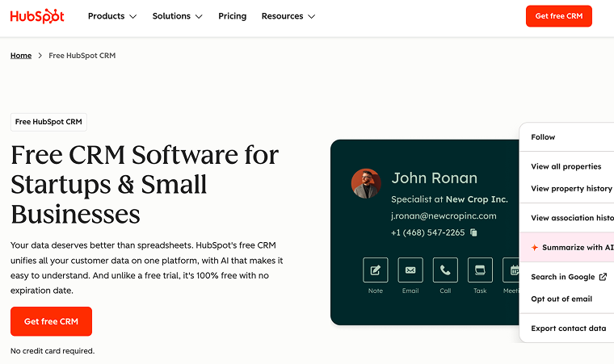Click email j.ronan@newcropinc.com
The height and width of the screenshot is (364, 614).
point(444,216)
